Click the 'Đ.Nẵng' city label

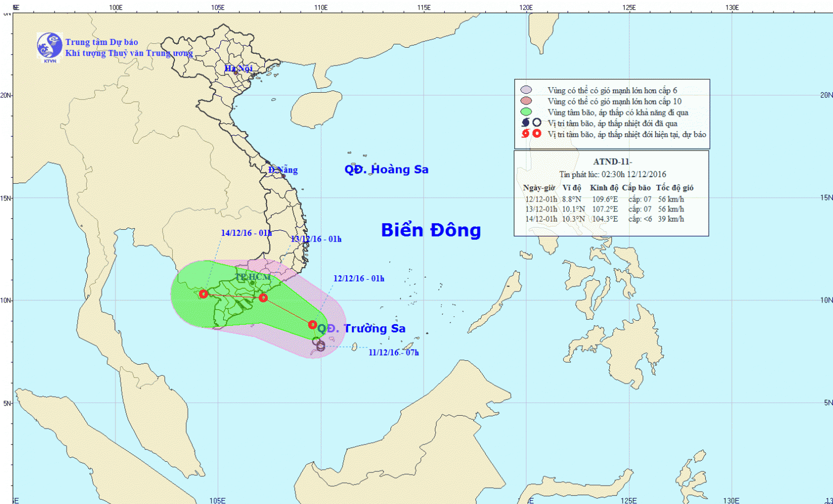(283, 170)
